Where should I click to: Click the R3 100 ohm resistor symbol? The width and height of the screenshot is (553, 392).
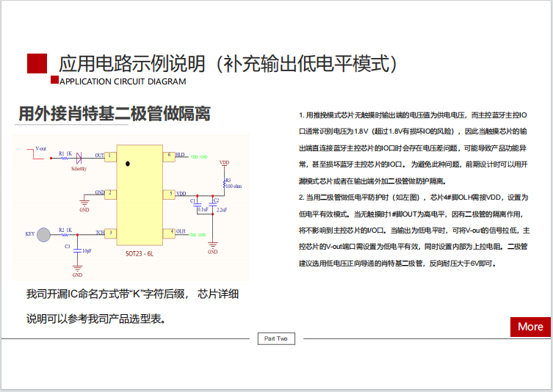pyautogui.click(x=224, y=182)
